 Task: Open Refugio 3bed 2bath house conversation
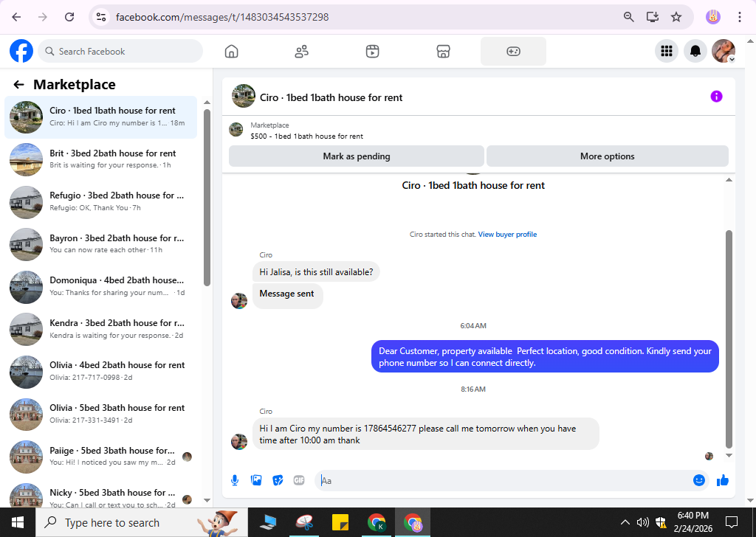[x=100, y=202]
